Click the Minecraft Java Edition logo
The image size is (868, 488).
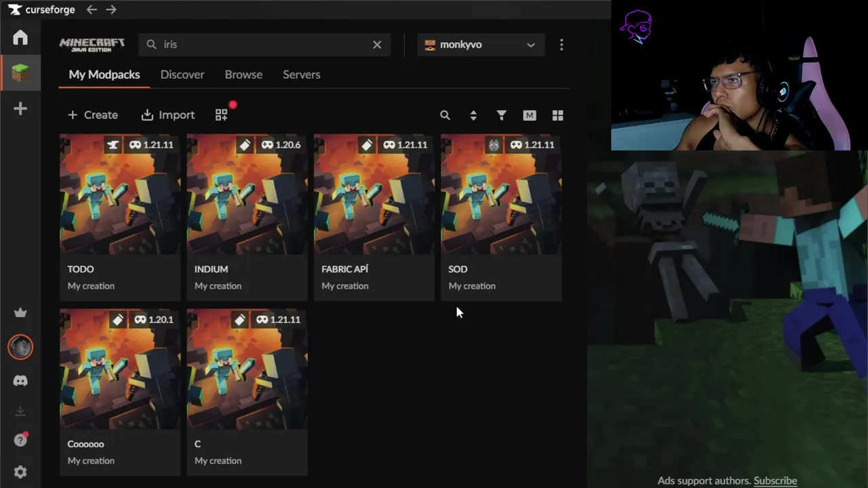tap(92, 45)
